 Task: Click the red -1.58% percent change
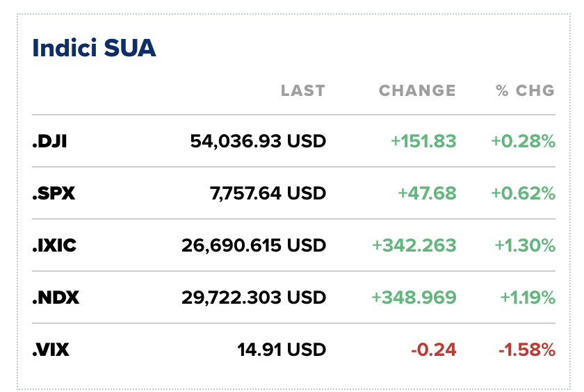pyautogui.click(x=527, y=350)
